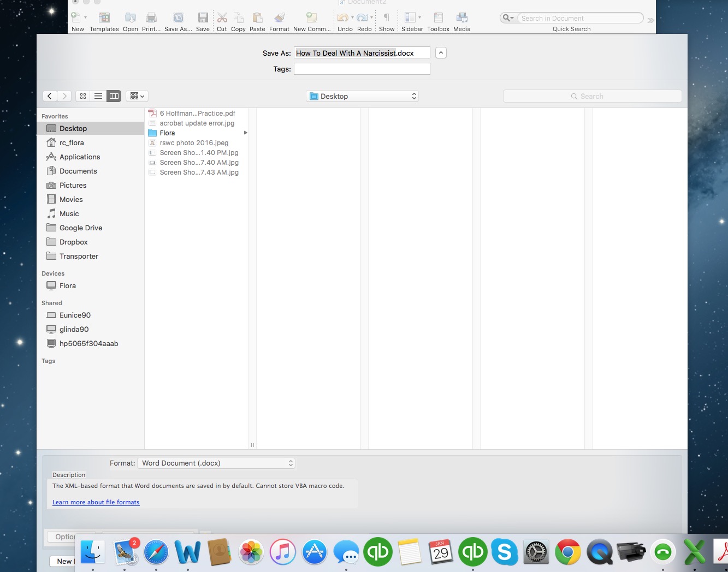
Task: Open the New button dropdown arrow
Action: pos(85,17)
